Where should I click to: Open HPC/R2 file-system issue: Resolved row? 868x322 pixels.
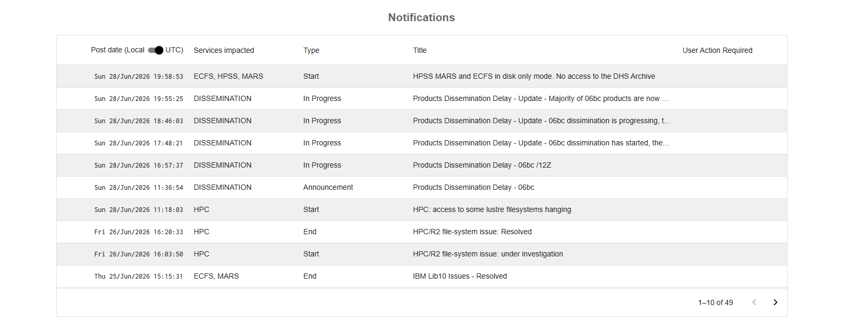coord(421,232)
